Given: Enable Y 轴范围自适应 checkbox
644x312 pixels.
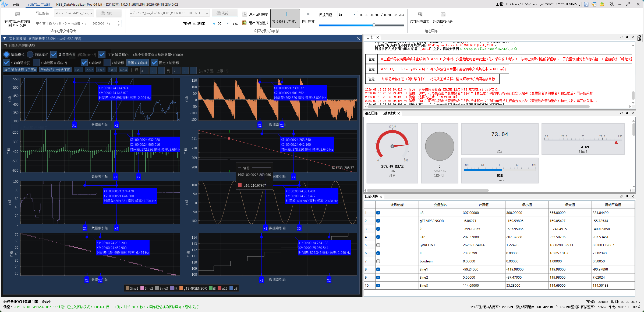Looking at the screenshot, I should point(36,63).
